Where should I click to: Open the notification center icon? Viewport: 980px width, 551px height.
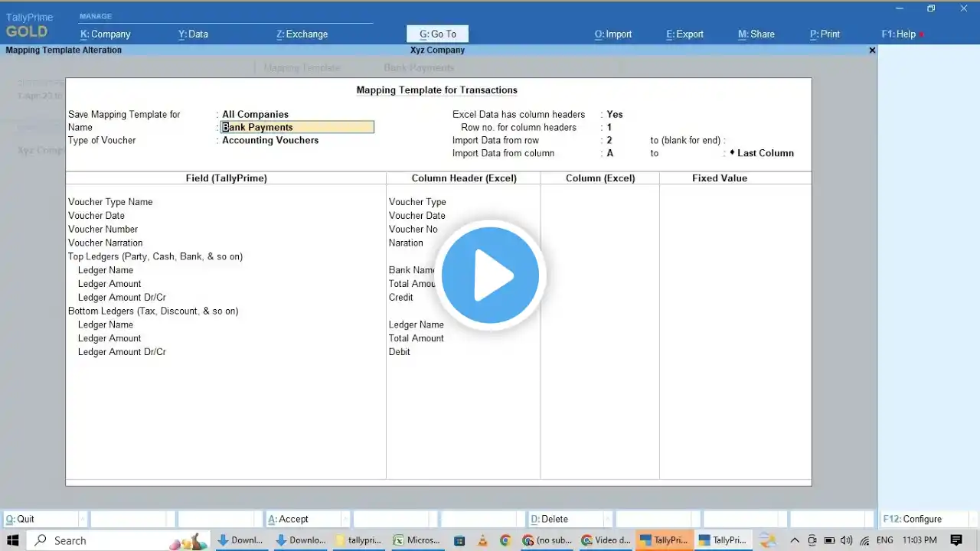[955, 540]
